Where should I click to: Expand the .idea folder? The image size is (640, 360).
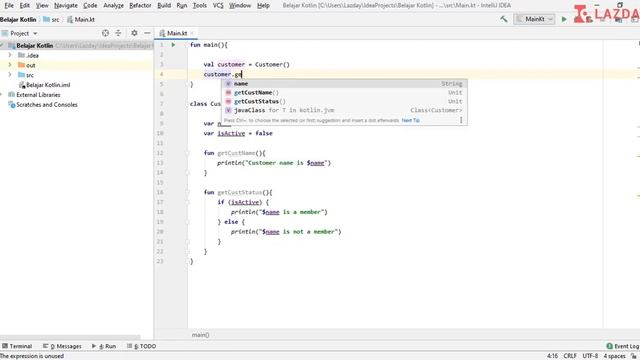(x=10, y=55)
